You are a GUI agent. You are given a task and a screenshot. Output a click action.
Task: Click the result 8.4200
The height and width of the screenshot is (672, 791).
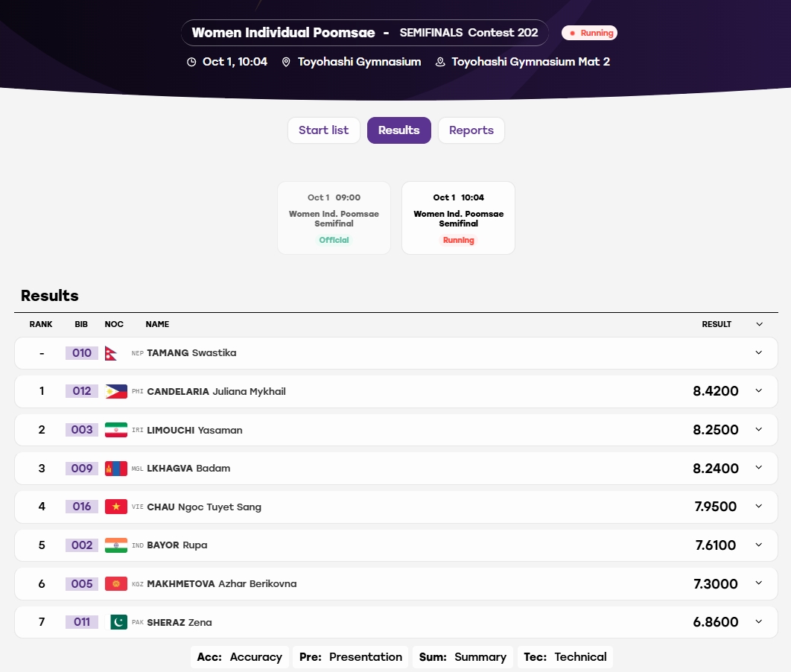click(715, 391)
